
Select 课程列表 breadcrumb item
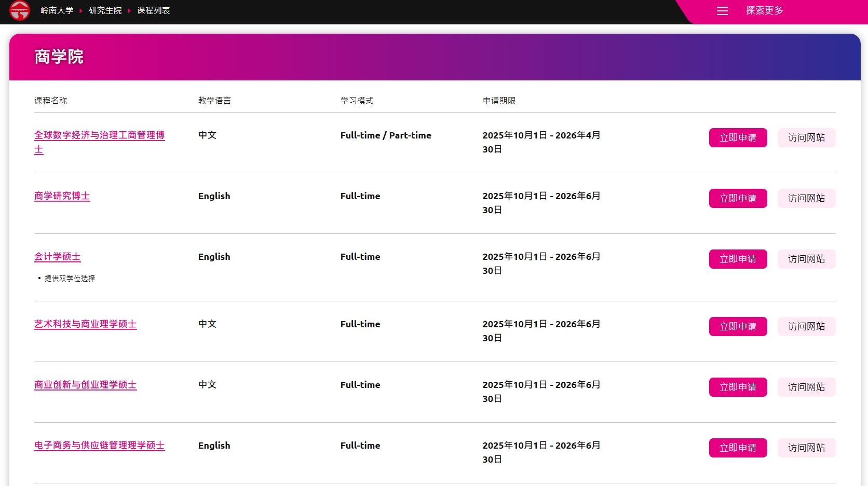point(154,10)
